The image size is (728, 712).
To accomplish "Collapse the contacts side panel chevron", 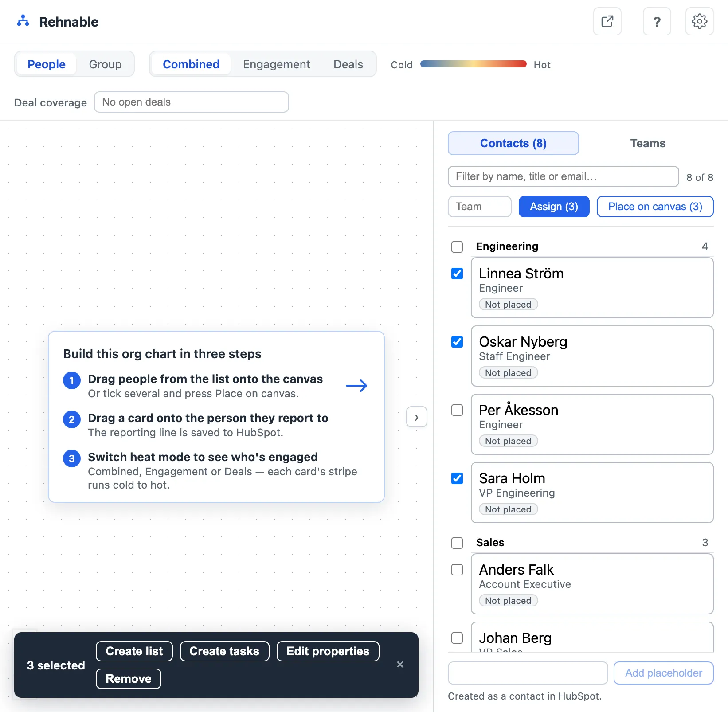I will [417, 417].
